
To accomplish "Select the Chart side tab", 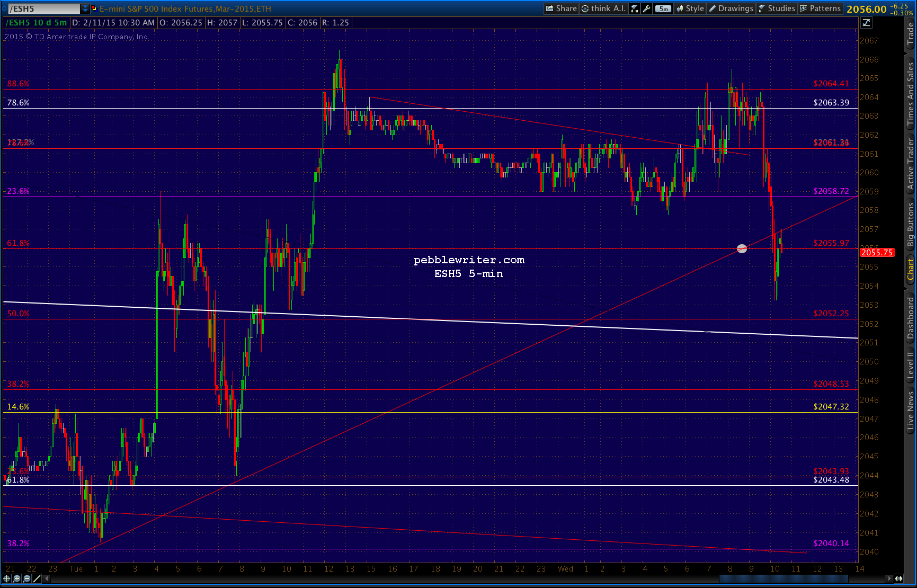I will pyautogui.click(x=911, y=269).
